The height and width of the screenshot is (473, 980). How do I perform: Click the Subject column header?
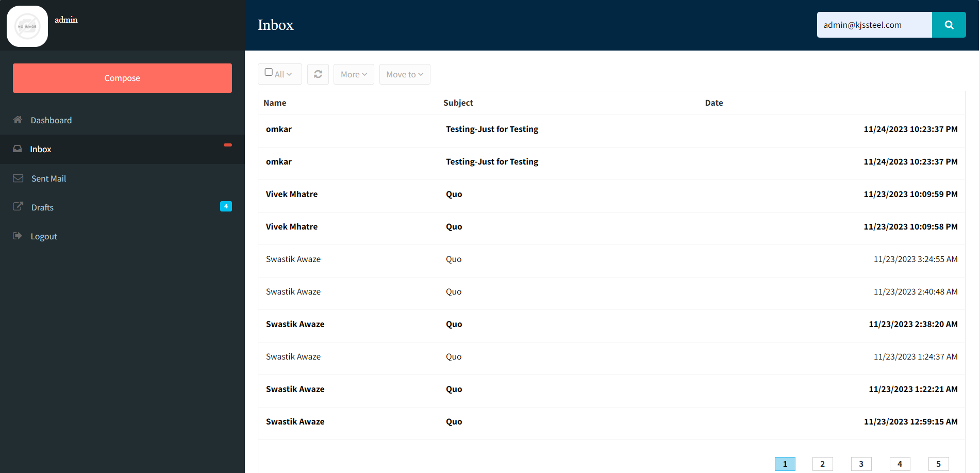(x=458, y=103)
